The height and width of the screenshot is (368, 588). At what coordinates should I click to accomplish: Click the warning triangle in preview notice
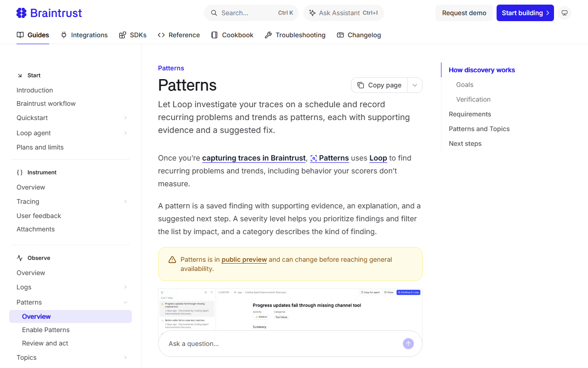point(172,259)
